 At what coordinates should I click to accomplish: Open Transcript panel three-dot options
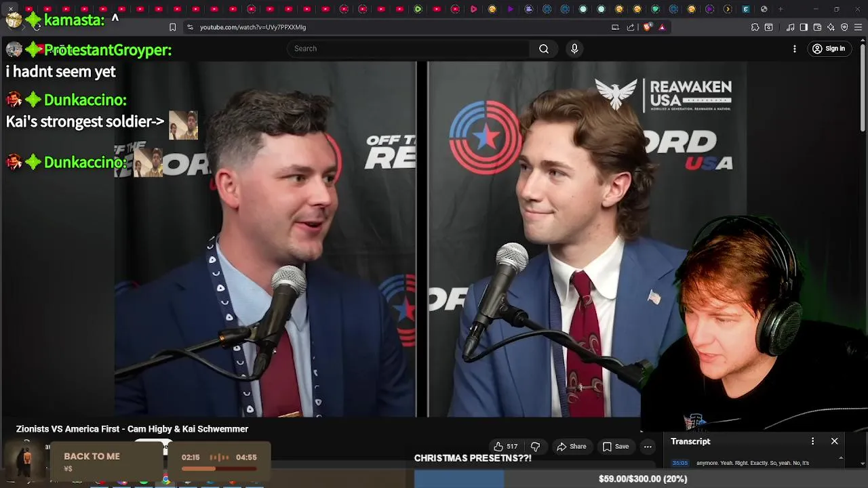(x=812, y=441)
